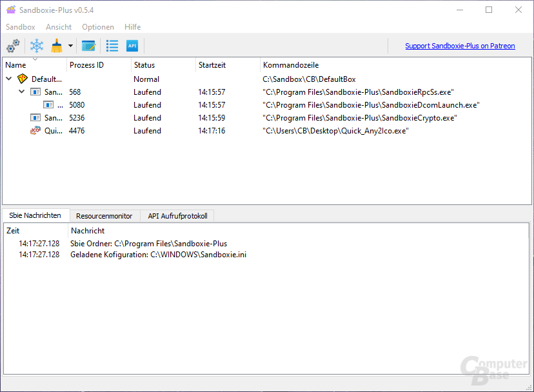This screenshot has height=392, width=534.
Task: Maximize the Sandboxie-Plus window
Action: (x=489, y=10)
